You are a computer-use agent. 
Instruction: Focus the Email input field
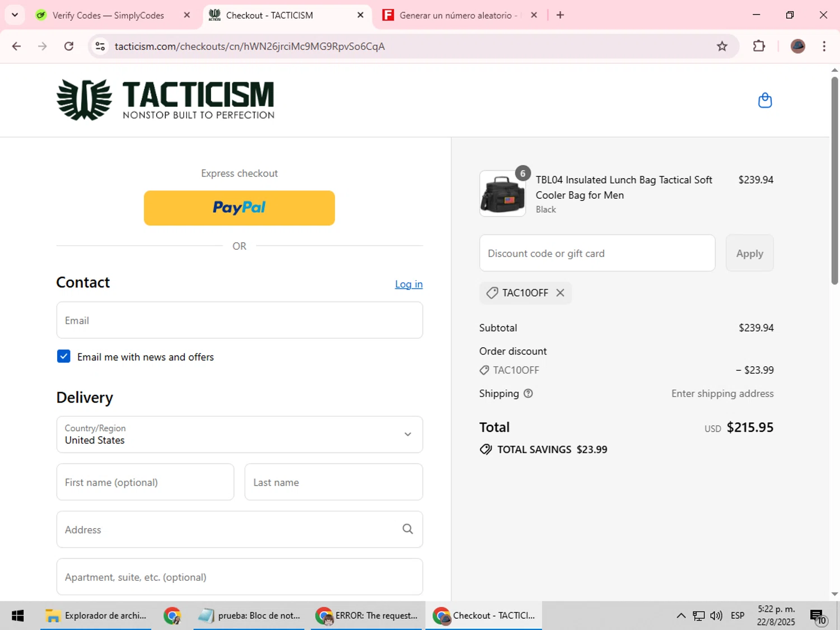pos(240,320)
